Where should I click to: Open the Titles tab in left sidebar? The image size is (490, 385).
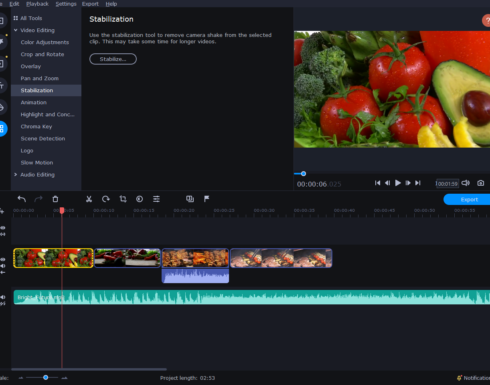tap(2, 86)
